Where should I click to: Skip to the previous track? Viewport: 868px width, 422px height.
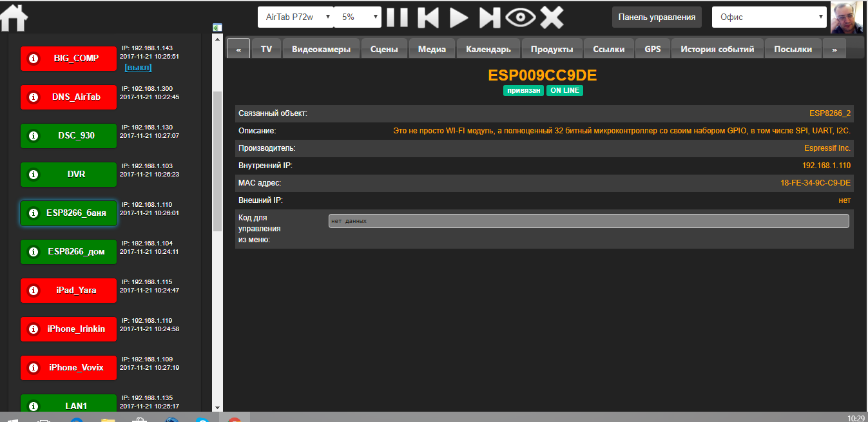point(428,17)
